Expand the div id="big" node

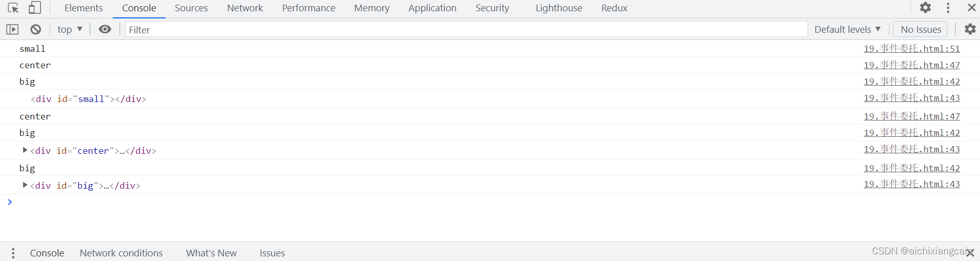click(x=25, y=185)
